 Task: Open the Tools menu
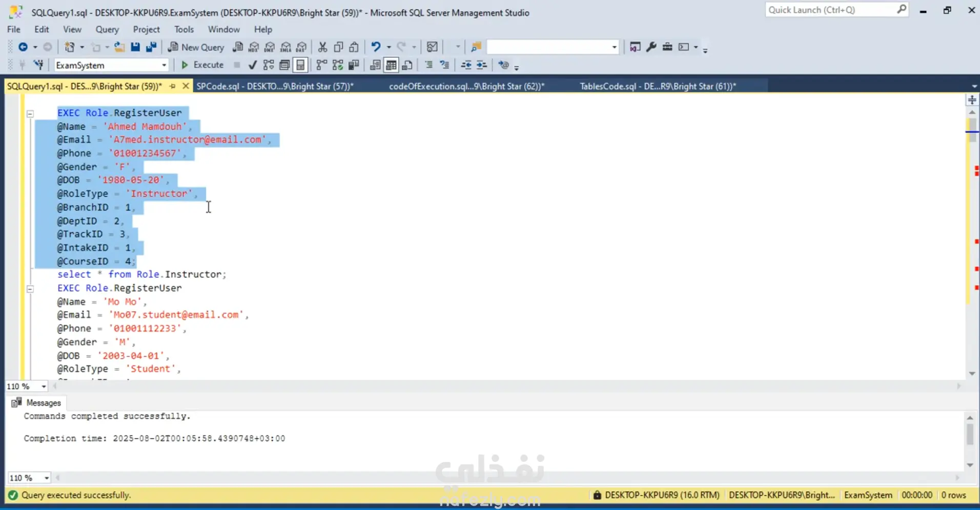(183, 29)
